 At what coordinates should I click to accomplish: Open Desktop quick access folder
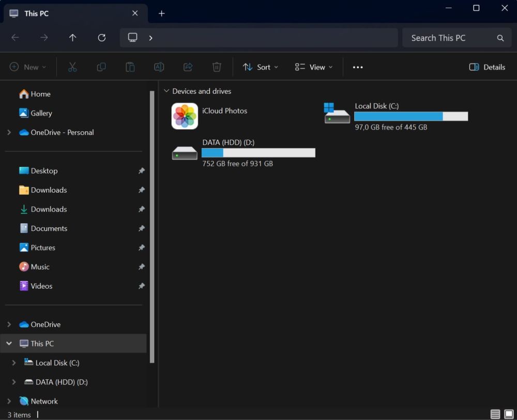38,170
